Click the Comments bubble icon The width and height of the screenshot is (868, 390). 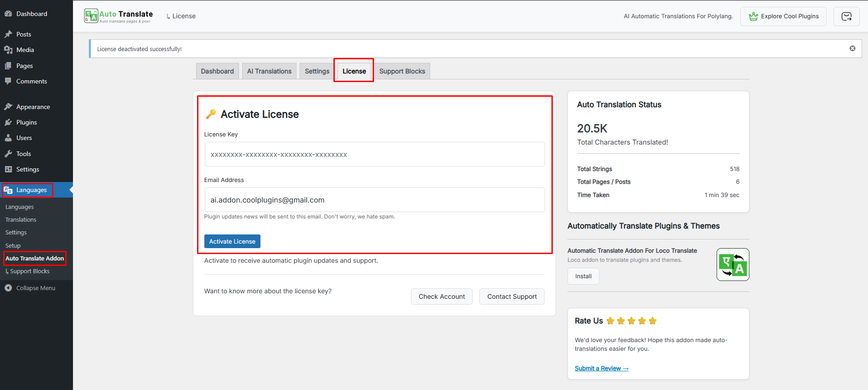pyautogui.click(x=8, y=81)
